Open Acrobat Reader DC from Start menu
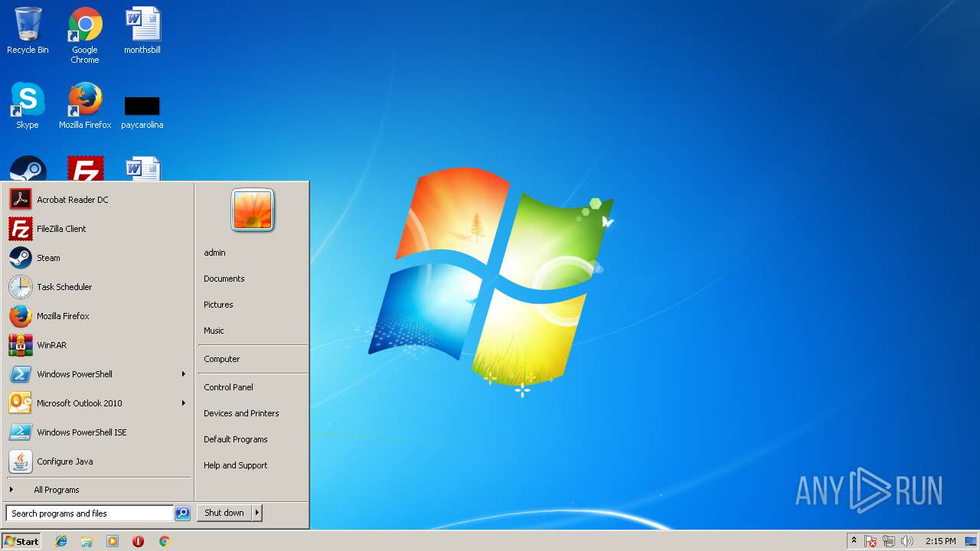 tap(98, 200)
